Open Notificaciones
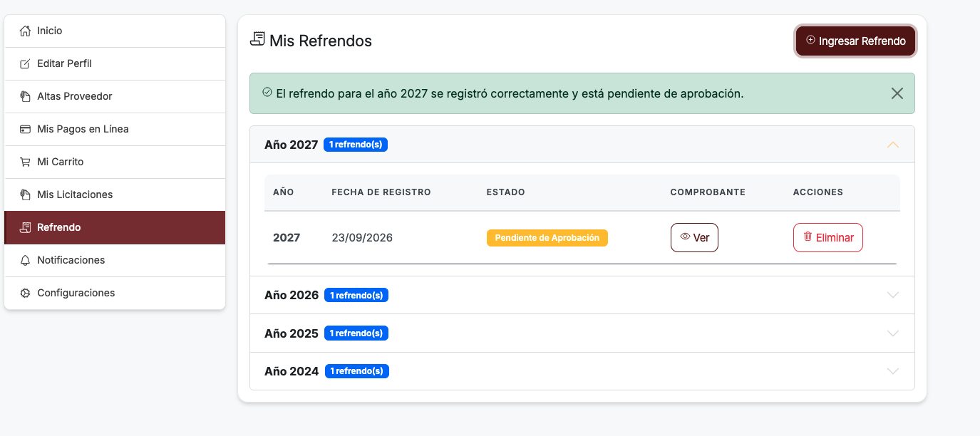Image resolution: width=980 pixels, height=436 pixels. [x=115, y=260]
